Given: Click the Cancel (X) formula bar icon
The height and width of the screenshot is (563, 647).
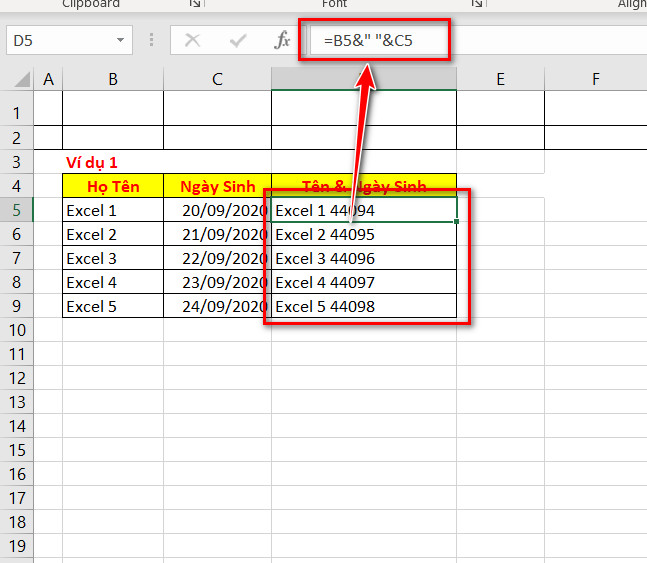Looking at the screenshot, I should [x=192, y=40].
